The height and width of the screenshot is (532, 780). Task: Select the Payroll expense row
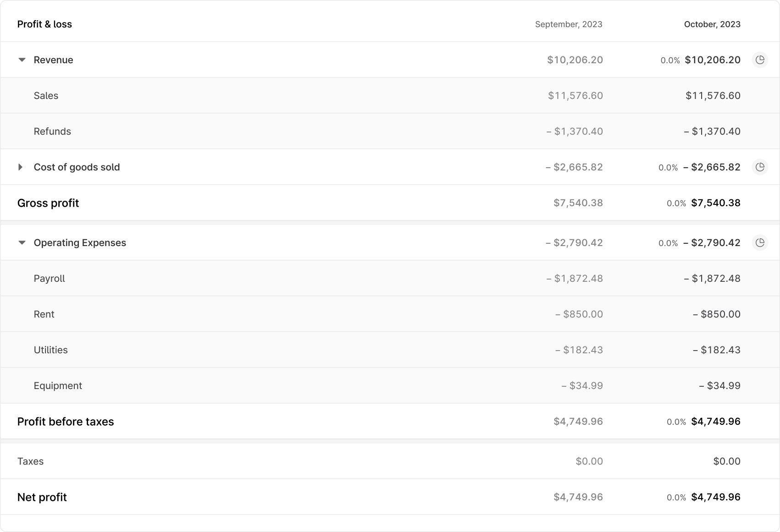tap(390, 278)
